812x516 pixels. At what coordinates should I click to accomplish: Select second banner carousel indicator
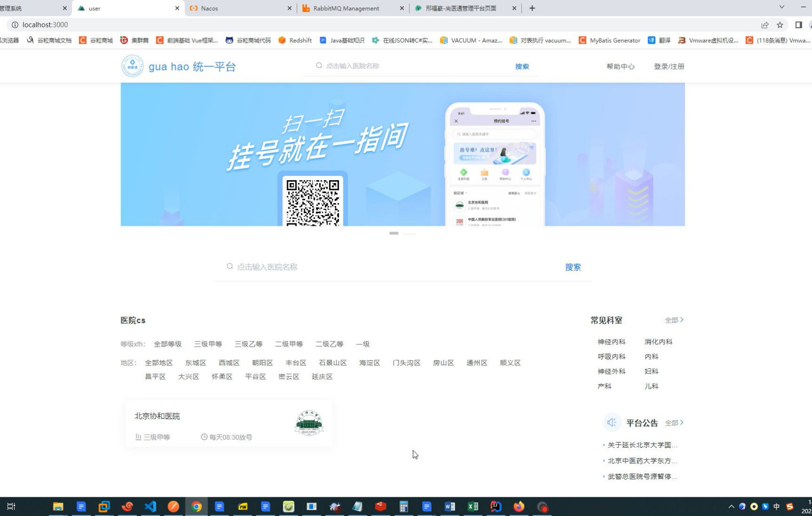(x=410, y=233)
